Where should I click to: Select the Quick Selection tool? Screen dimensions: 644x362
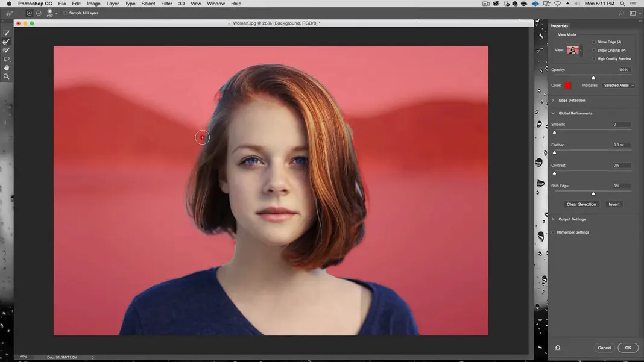tap(6, 33)
